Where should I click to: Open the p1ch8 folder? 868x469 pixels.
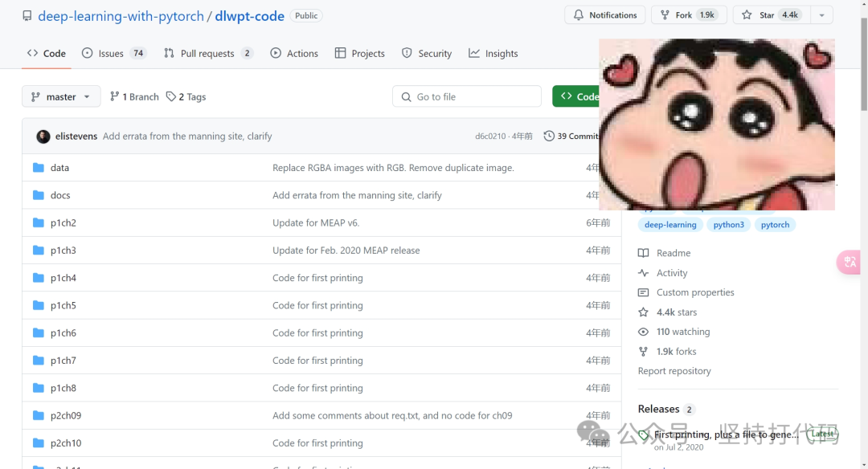63,388
